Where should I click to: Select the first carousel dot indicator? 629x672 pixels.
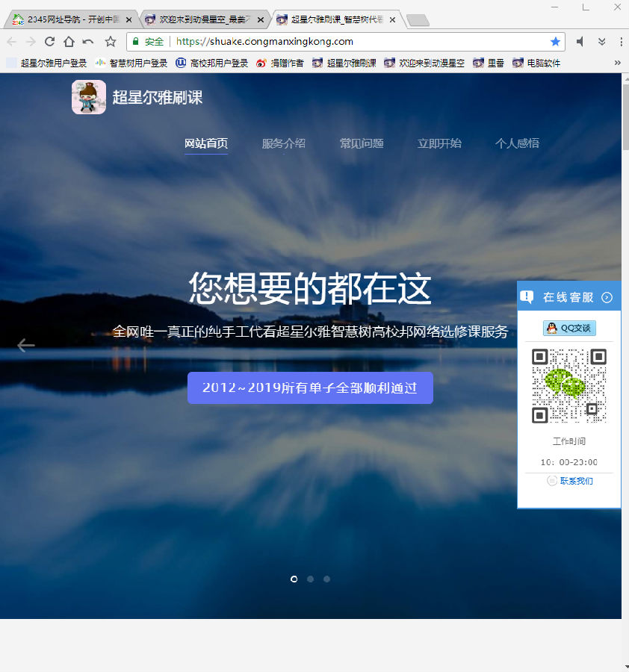tap(294, 579)
